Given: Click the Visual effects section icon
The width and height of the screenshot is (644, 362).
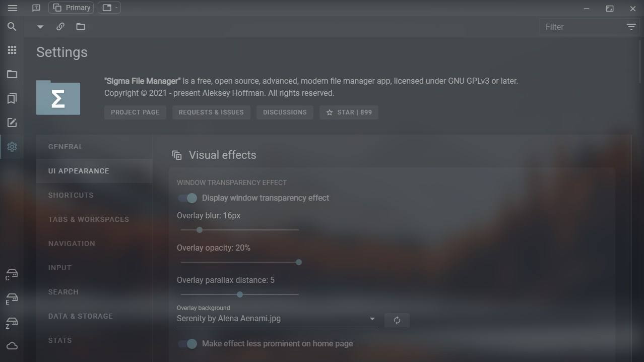Looking at the screenshot, I should [176, 155].
